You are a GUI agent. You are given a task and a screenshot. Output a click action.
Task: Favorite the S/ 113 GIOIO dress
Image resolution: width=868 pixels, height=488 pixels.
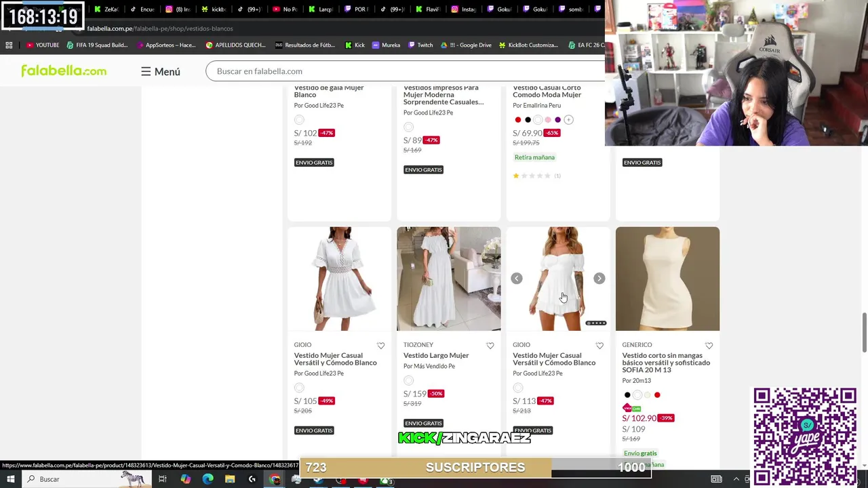599,346
